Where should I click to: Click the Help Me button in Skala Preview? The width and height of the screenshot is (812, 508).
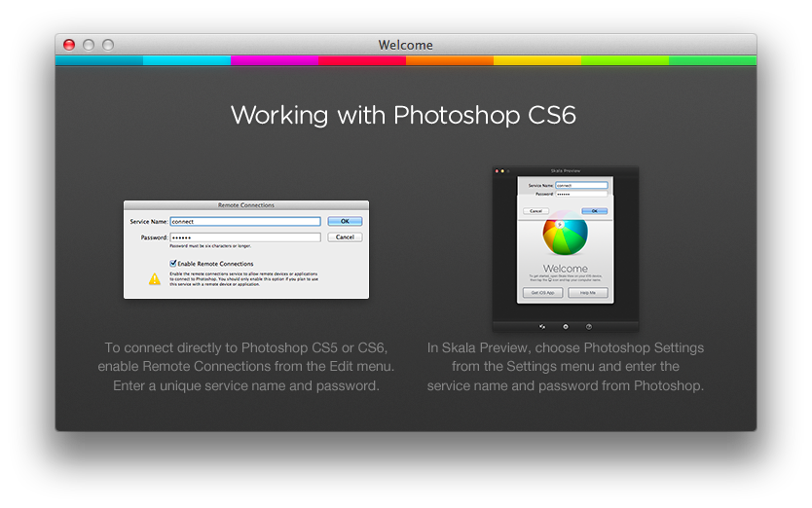coord(588,293)
